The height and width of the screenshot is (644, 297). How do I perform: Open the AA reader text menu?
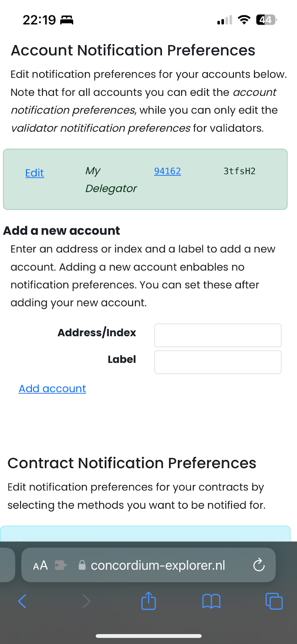(x=40, y=566)
